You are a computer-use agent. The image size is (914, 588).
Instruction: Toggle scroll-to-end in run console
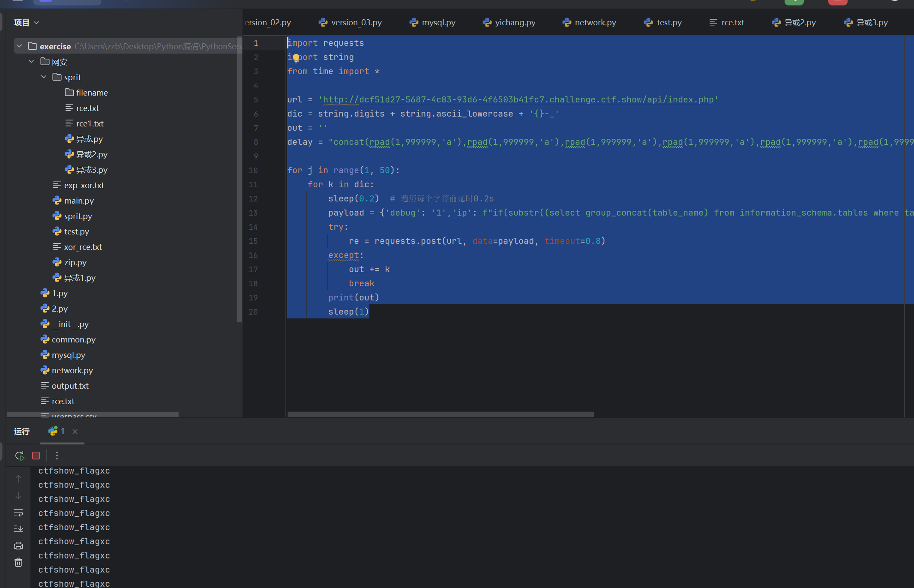18,529
